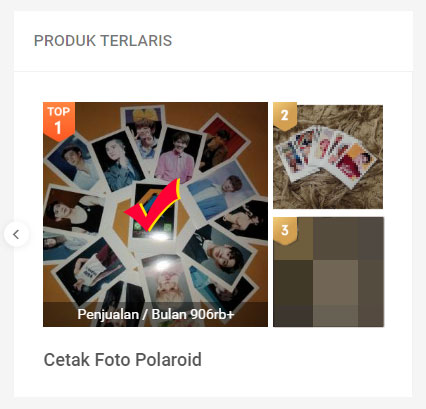Open the third-ranked blurred product thumbnail

click(328, 272)
